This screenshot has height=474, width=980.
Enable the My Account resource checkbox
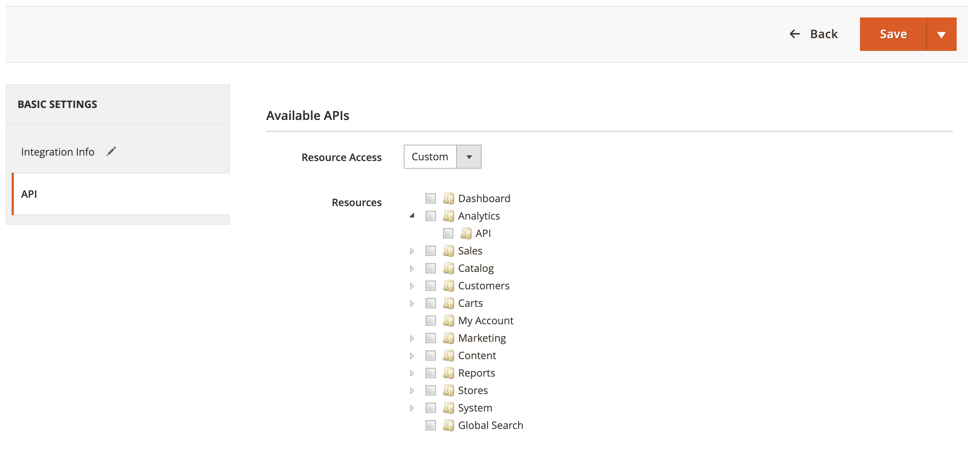[x=430, y=321]
